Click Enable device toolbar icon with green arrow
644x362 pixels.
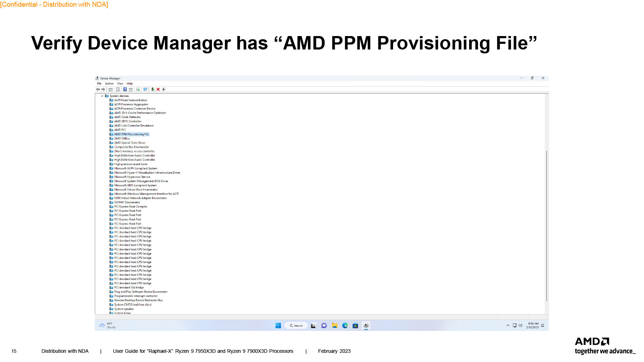tap(153, 89)
